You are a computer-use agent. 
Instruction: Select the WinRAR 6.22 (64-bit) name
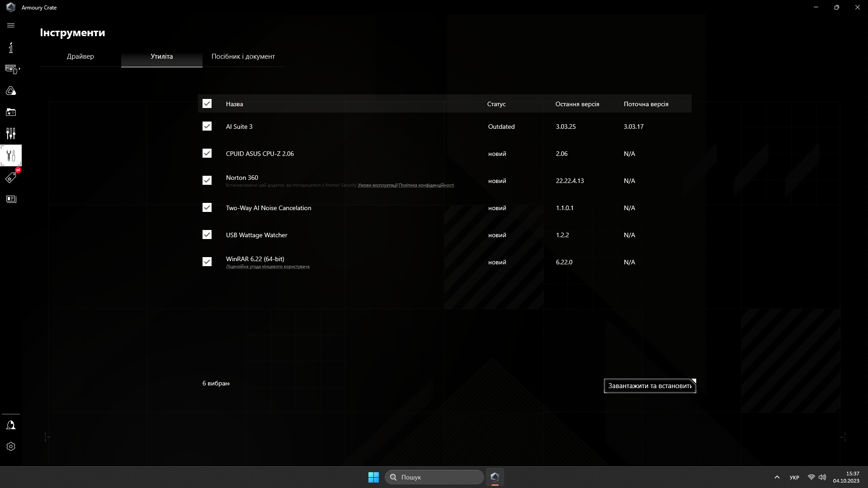coord(255,259)
